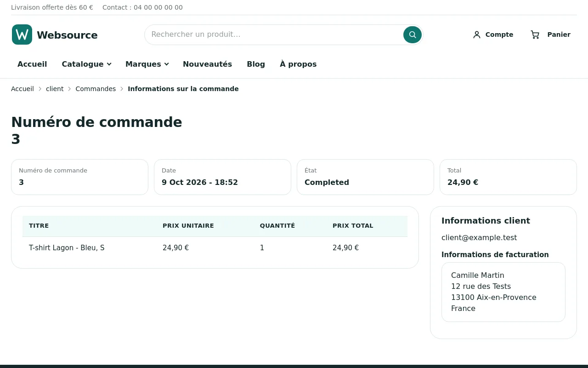Click the Websource W logo icon

22,34
